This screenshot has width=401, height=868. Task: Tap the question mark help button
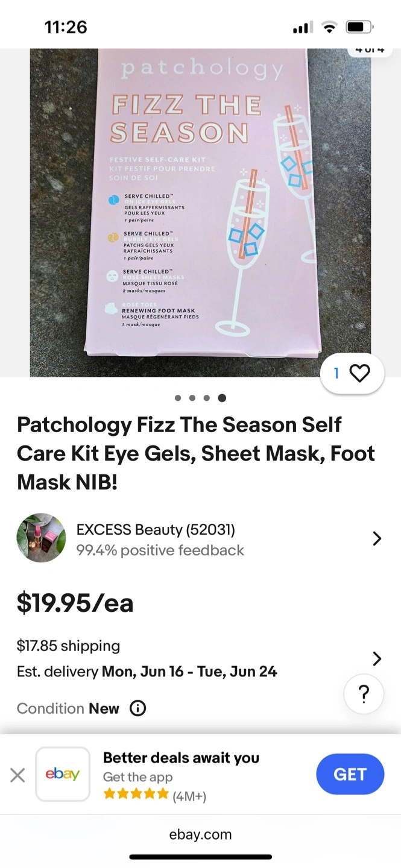[x=364, y=694]
